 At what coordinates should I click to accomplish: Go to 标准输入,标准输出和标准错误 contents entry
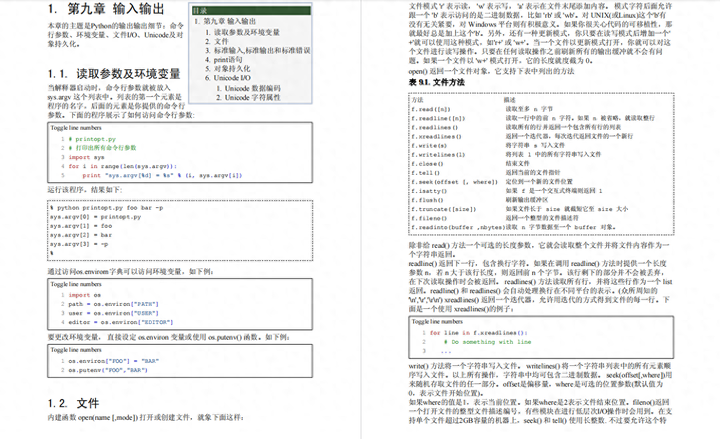point(262,50)
